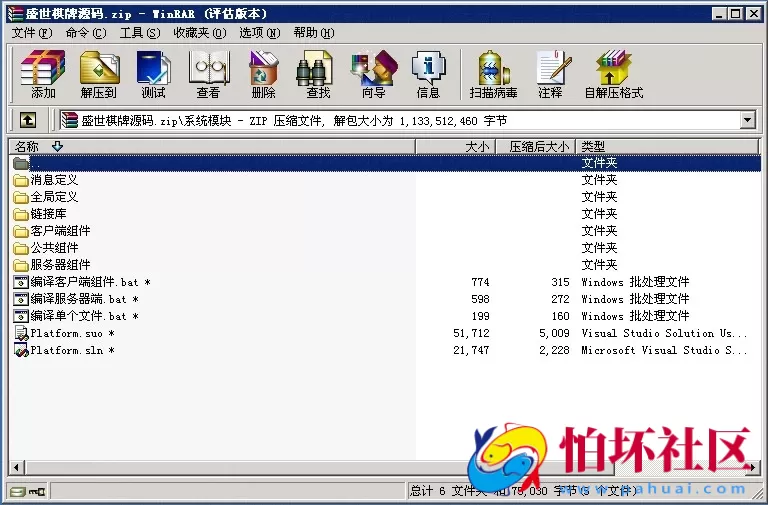Click the 服务器组件 folder icon
768x505 pixels.
(21, 265)
